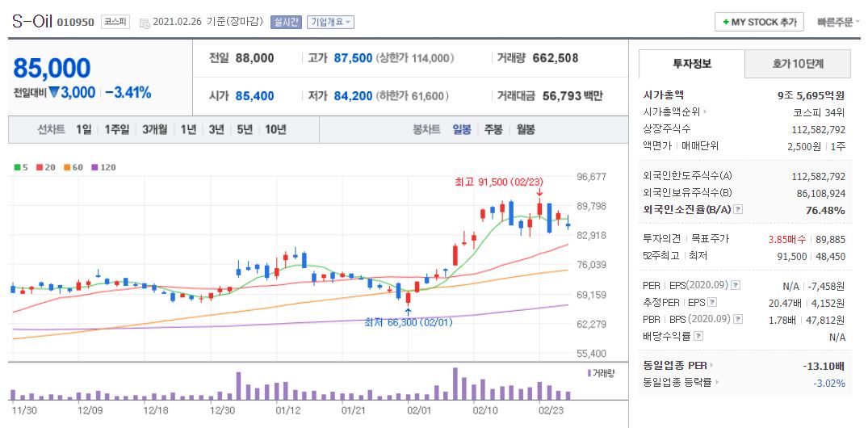Click the 동일업종 PER link
Screen dimensions: 868x428
point(675,366)
